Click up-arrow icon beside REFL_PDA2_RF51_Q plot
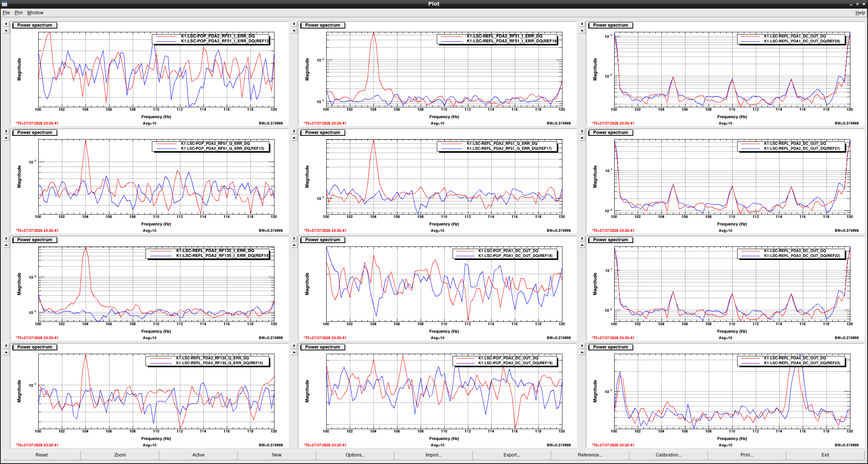This screenshot has width=868, height=464. point(294,138)
